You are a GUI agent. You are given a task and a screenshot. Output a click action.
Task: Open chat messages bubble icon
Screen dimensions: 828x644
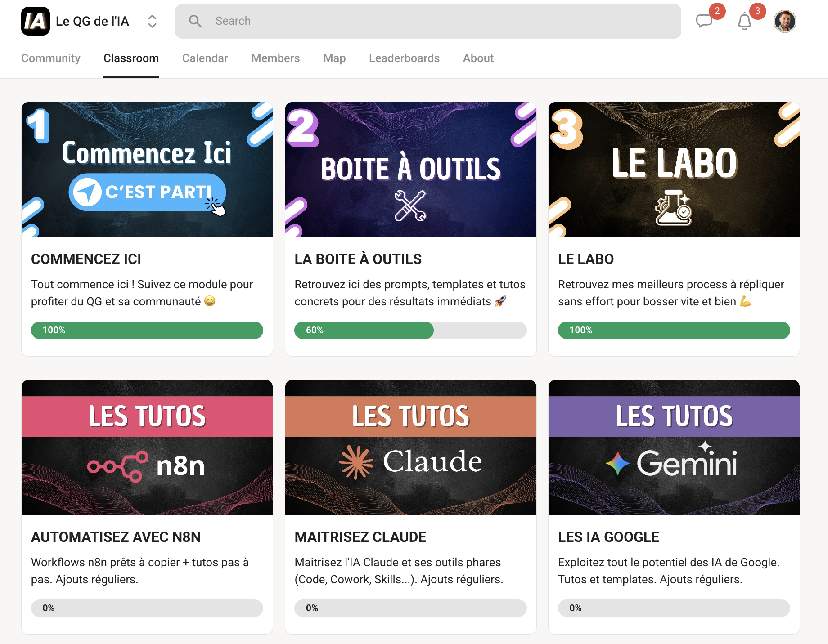pos(704,21)
